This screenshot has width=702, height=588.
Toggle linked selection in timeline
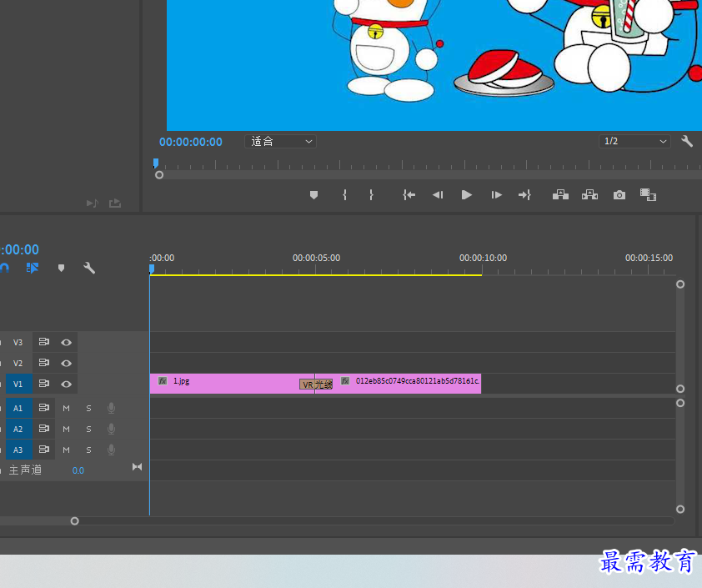tap(33, 268)
